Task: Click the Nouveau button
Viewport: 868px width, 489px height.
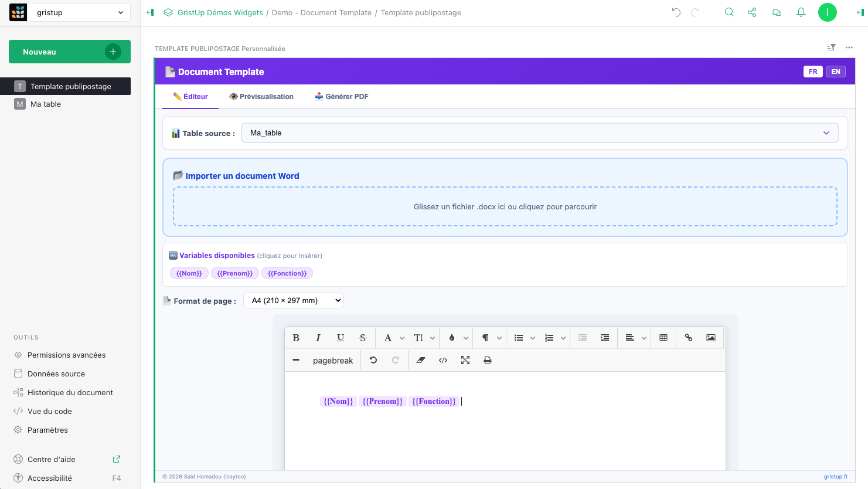Action: [70, 52]
